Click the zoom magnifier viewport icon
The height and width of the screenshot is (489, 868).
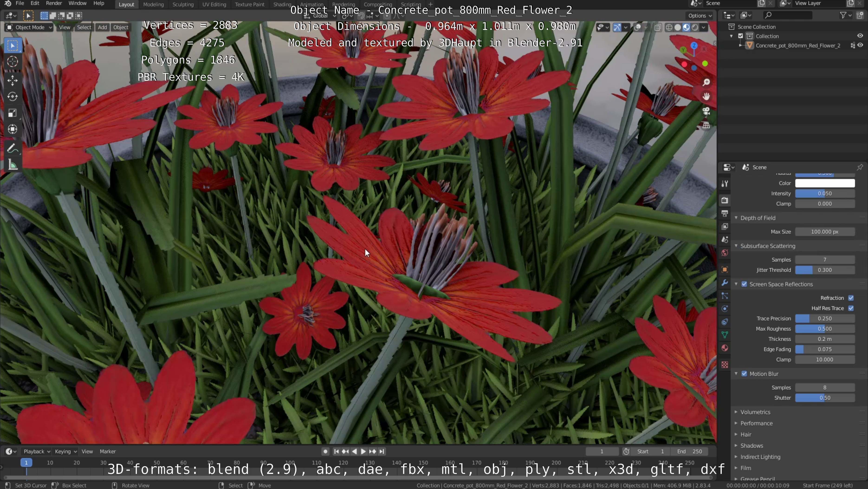coord(706,82)
